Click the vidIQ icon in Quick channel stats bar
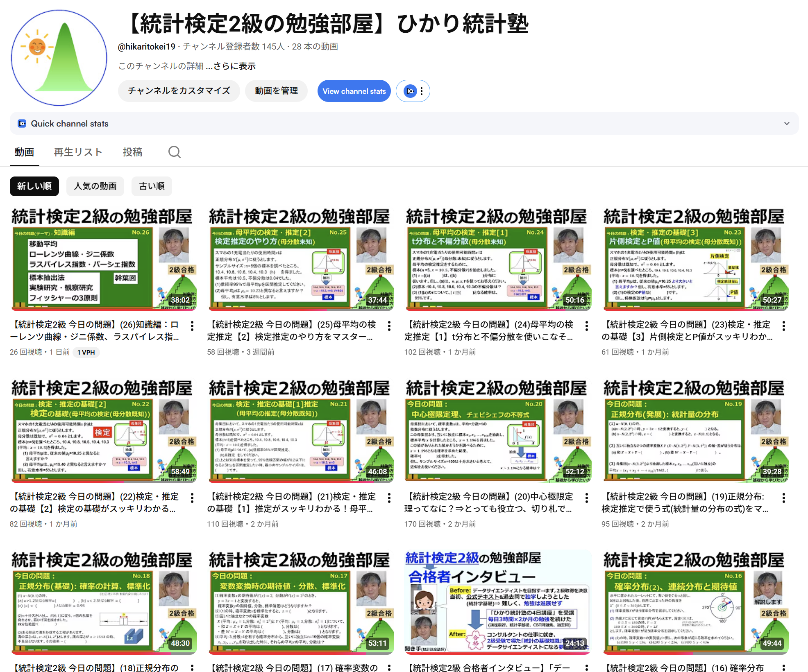808x672 pixels. coord(22,123)
